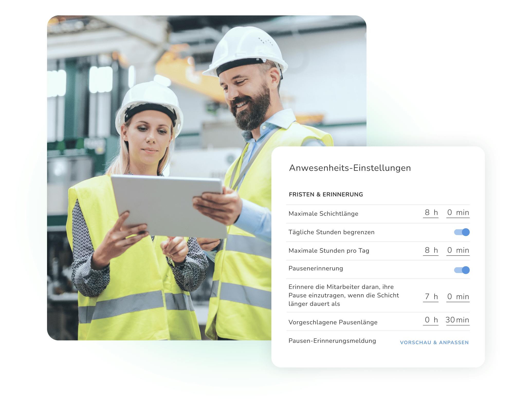Click the Erinnere die Mitarbeiter description text

pyautogui.click(x=343, y=295)
